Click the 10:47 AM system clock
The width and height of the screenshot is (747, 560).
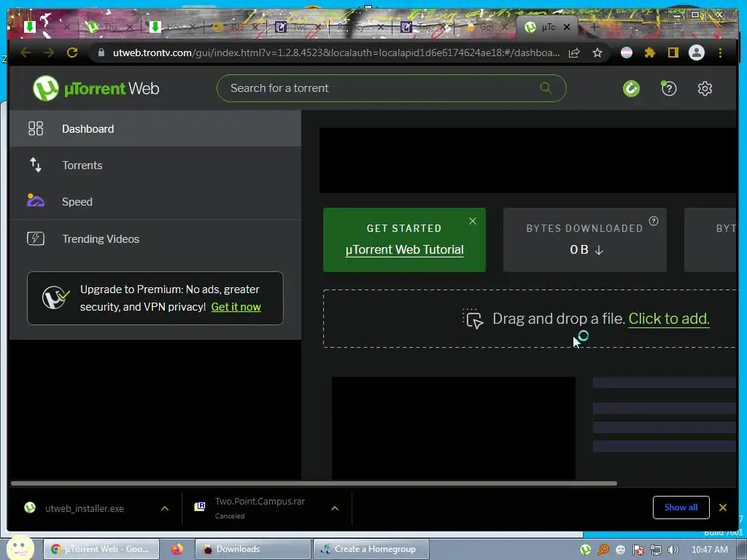pos(709,550)
